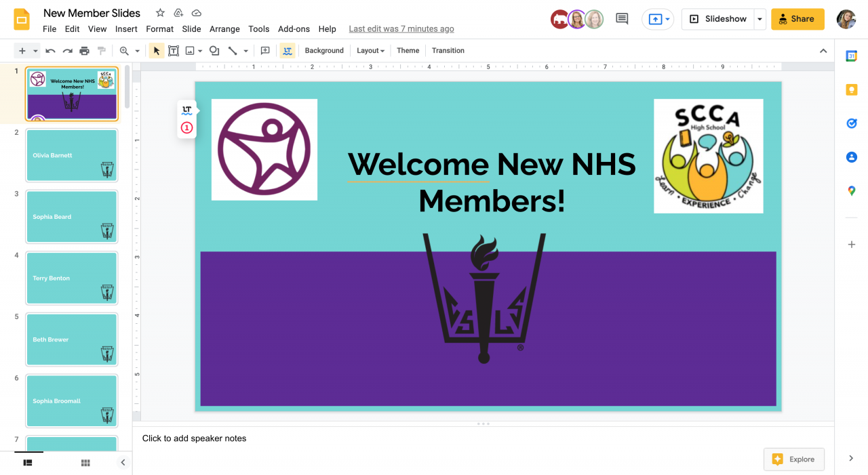Open Google Tasks in side panel
The width and height of the screenshot is (868, 475).
click(x=852, y=123)
